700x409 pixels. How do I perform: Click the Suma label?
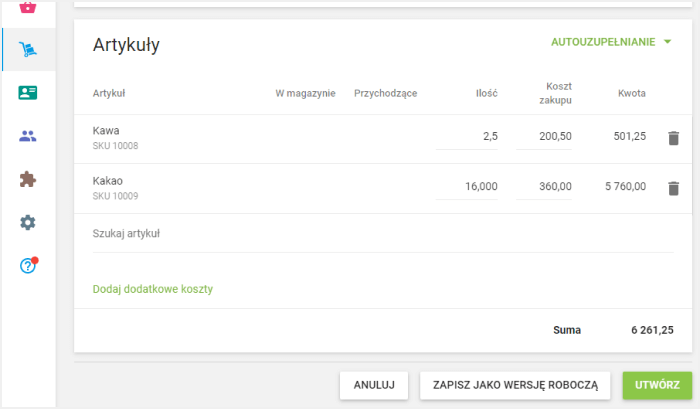(x=567, y=330)
